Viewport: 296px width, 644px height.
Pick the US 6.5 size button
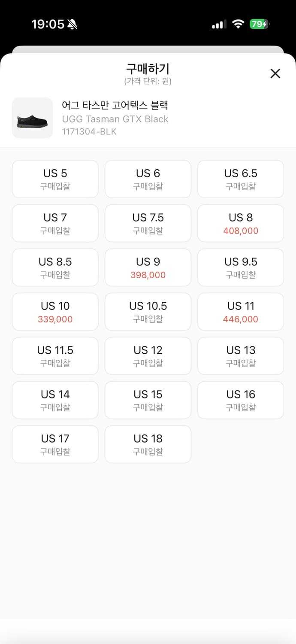point(241,179)
